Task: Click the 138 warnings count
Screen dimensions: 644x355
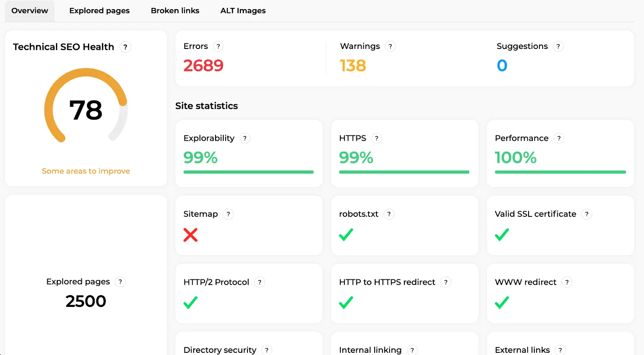Action: pos(353,66)
